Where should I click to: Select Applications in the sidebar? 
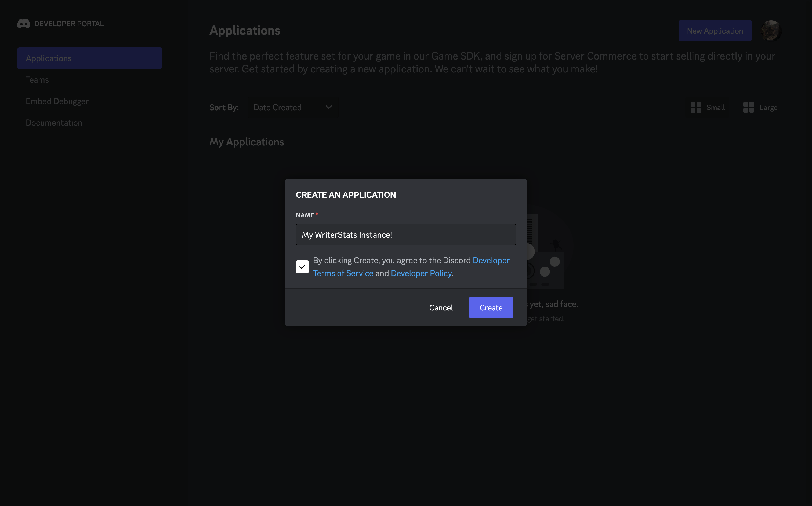[90, 58]
